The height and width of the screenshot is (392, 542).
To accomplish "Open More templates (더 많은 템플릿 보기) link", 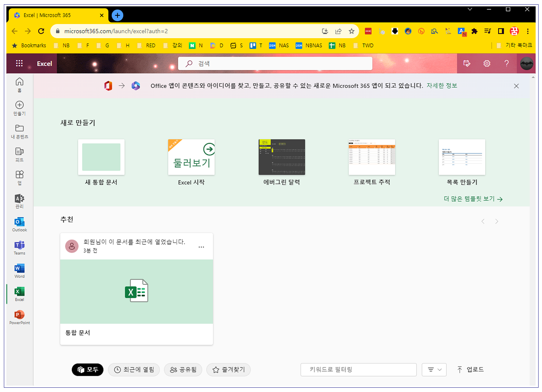I will coord(473,199).
